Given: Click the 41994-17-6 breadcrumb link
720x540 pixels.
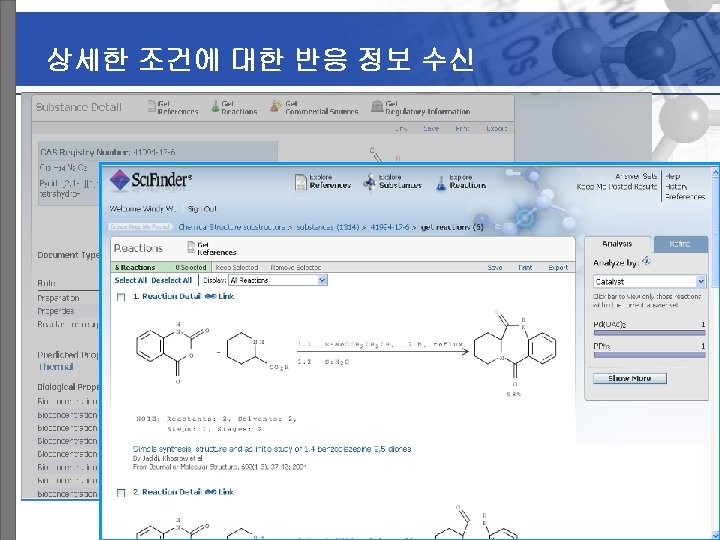Looking at the screenshot, I should click(x=389, y=227).
